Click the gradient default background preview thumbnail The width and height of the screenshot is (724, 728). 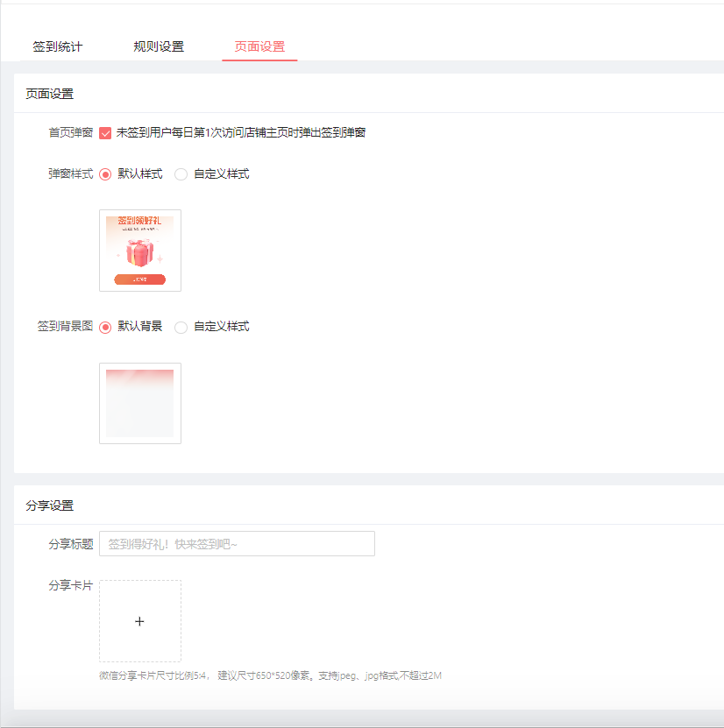[x=140, y=403]
